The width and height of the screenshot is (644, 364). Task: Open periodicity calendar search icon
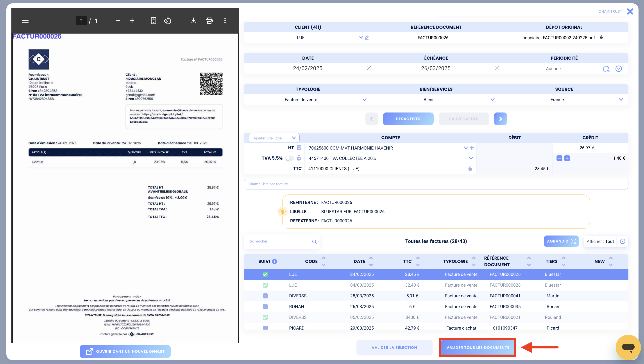tap(606, 69)
